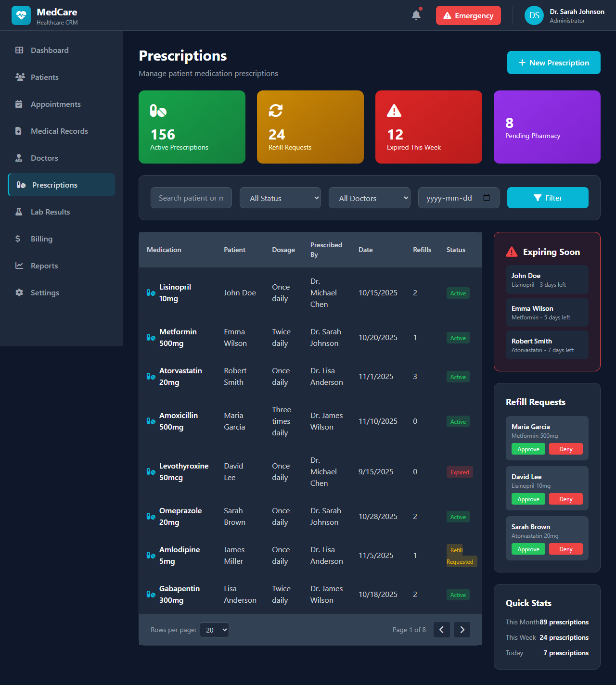616x685 pixels.
Task: Click the pills icon on Active Prescriptions card
Action: 158,111
